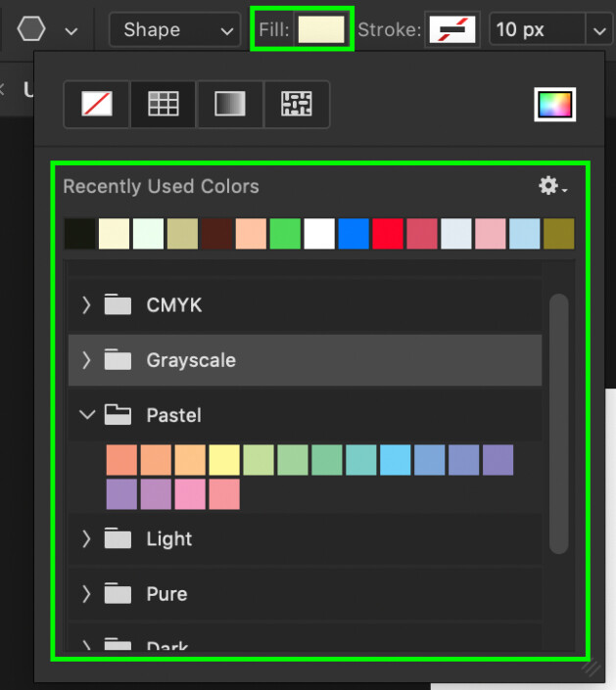Select the Pure folder row
Screen dimensions: 616x690
click(x=304, y=593)
